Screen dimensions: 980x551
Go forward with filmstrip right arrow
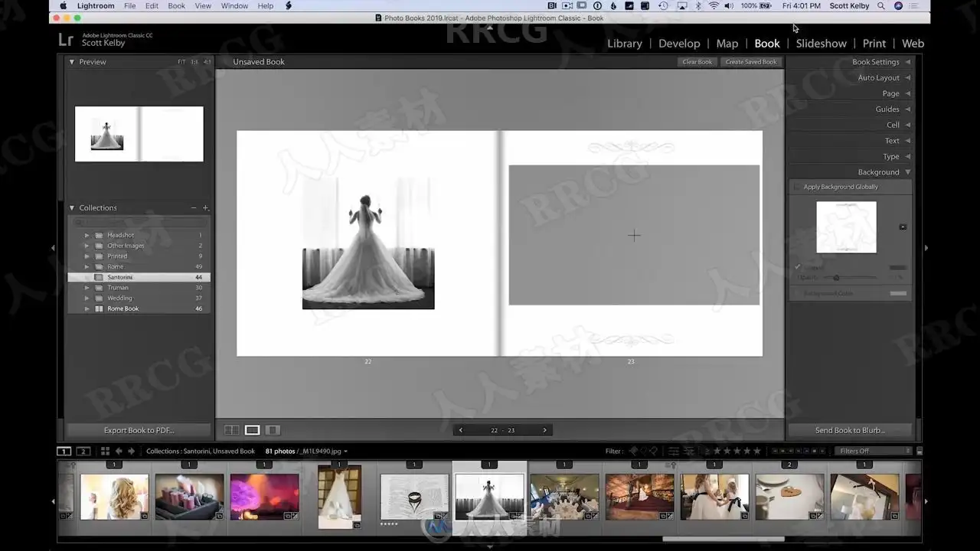tap(131, 452)
